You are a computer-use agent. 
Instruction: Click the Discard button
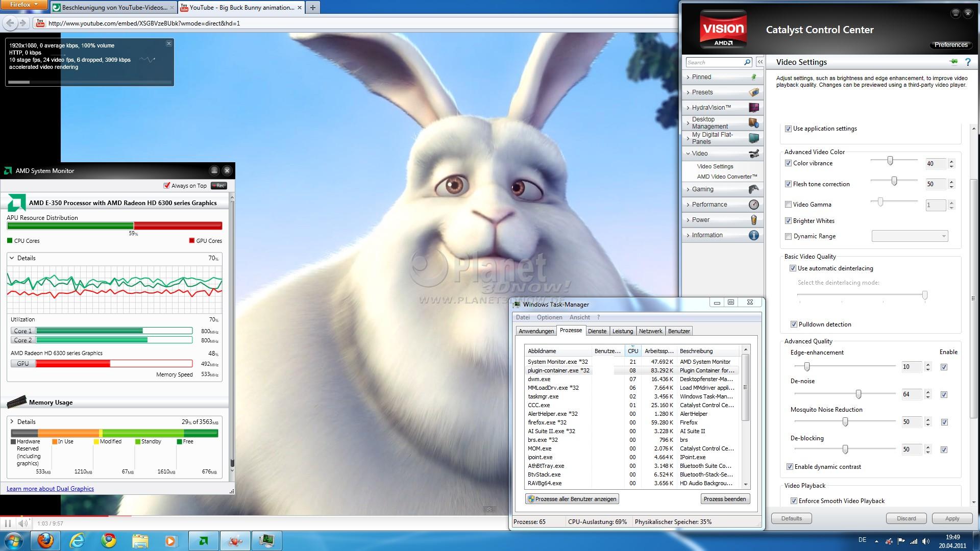point(906,518)
